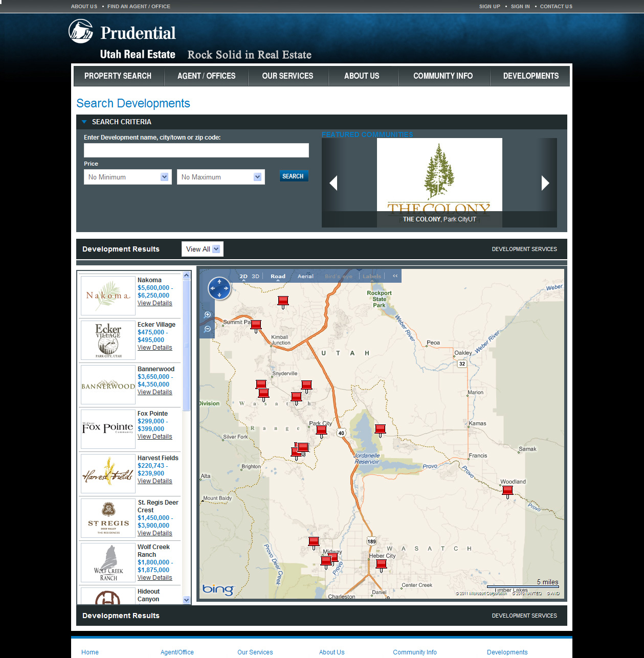The image size is (644, 658).
Task: View Details for Bannerwood
Action: pos(154,392)
